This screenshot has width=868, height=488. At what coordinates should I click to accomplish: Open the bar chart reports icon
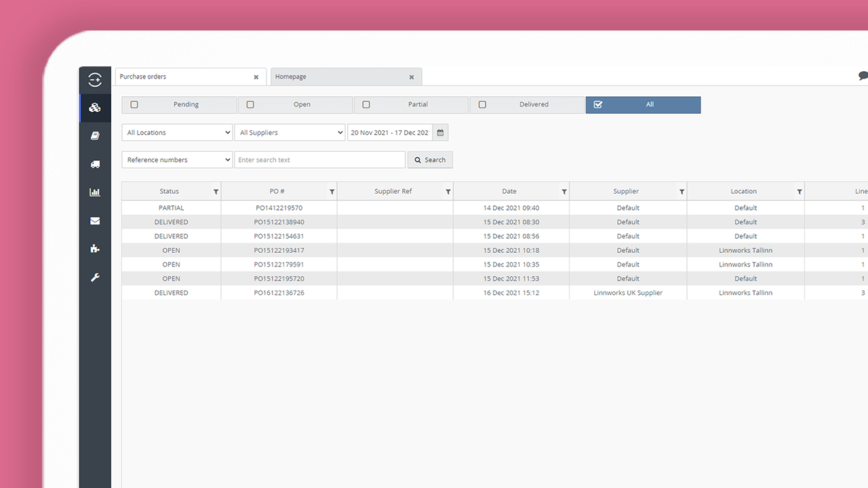pos(95,192)
